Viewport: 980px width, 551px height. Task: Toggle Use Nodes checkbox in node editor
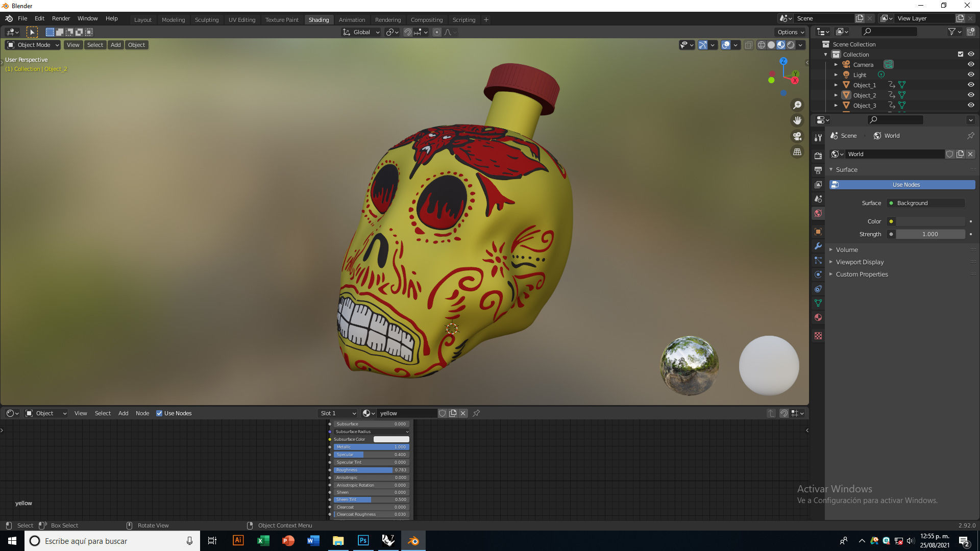pos(159,413)
